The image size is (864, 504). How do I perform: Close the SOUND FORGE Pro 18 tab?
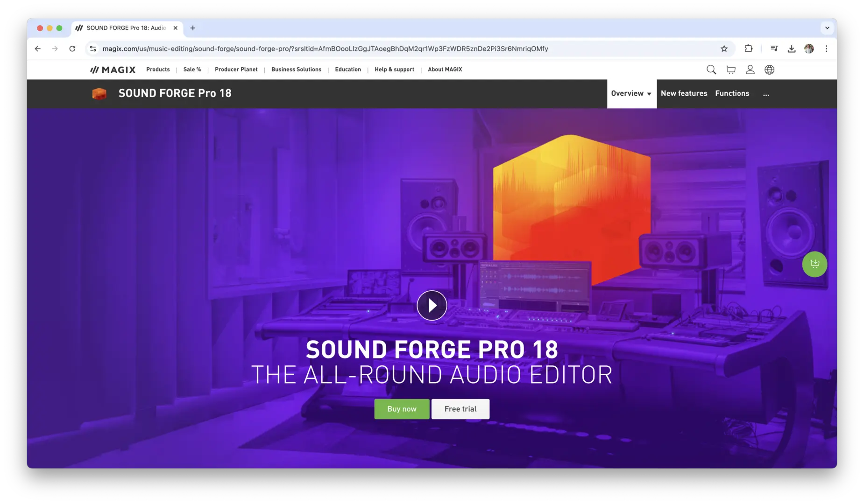point(175,28)
